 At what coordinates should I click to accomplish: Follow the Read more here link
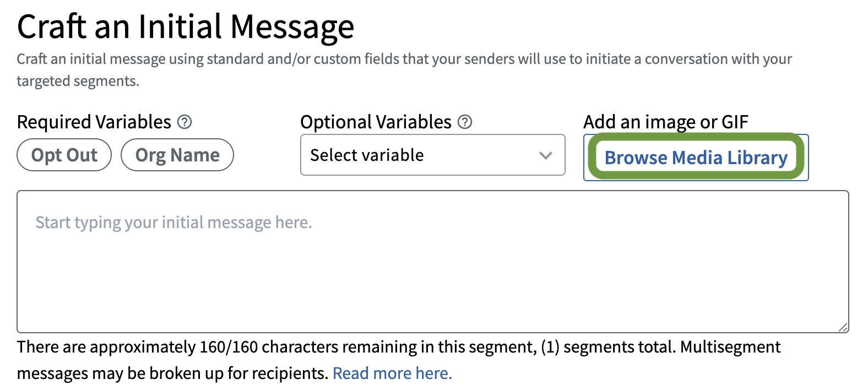point(392,373)
